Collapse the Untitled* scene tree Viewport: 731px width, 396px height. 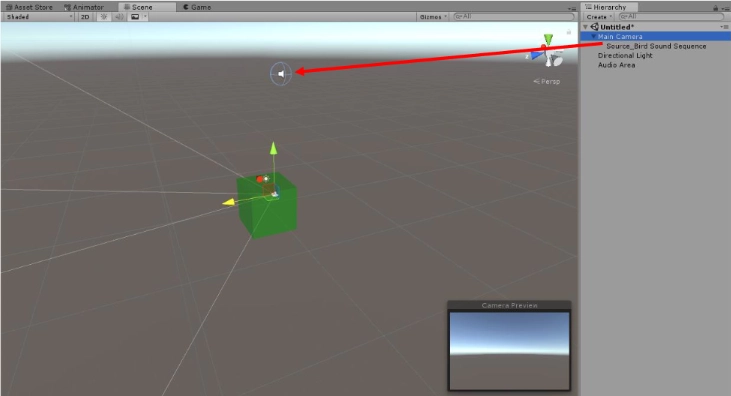coord(586,27)
